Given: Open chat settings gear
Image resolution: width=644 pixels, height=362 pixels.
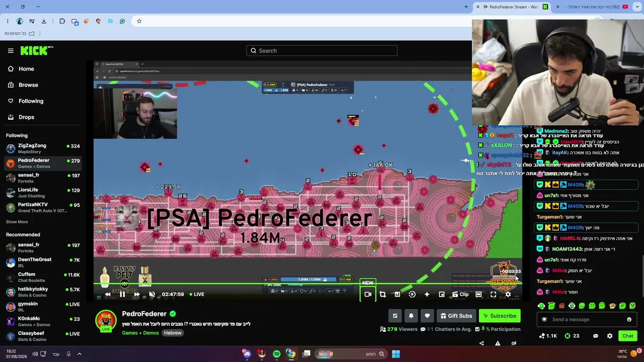Looking at the screenshot, I should [x=610, y=336].
